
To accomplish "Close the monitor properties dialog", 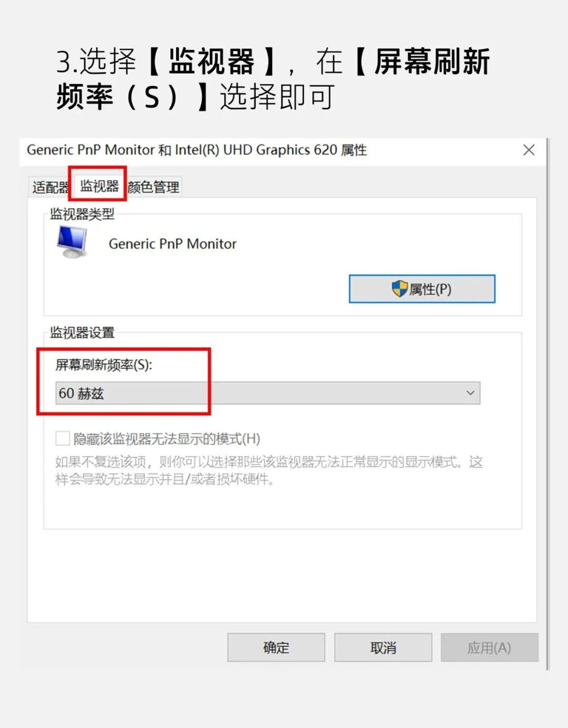I will tap(529, 150).
